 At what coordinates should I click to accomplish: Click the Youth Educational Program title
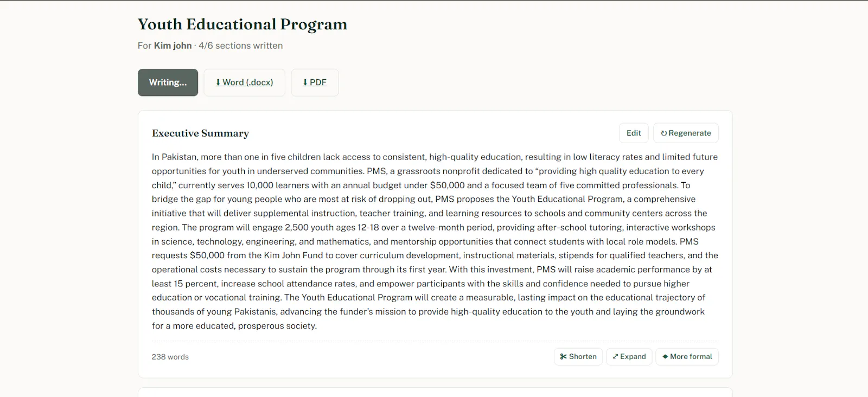point(242,24)
